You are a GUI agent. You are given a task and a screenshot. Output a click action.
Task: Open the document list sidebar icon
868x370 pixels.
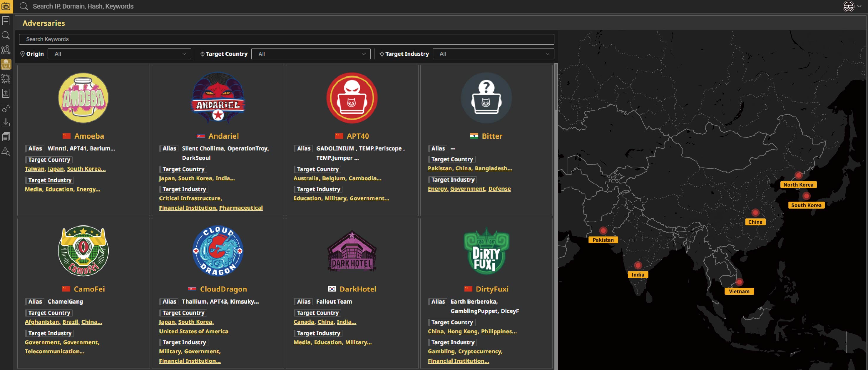[x=6, y=21]
